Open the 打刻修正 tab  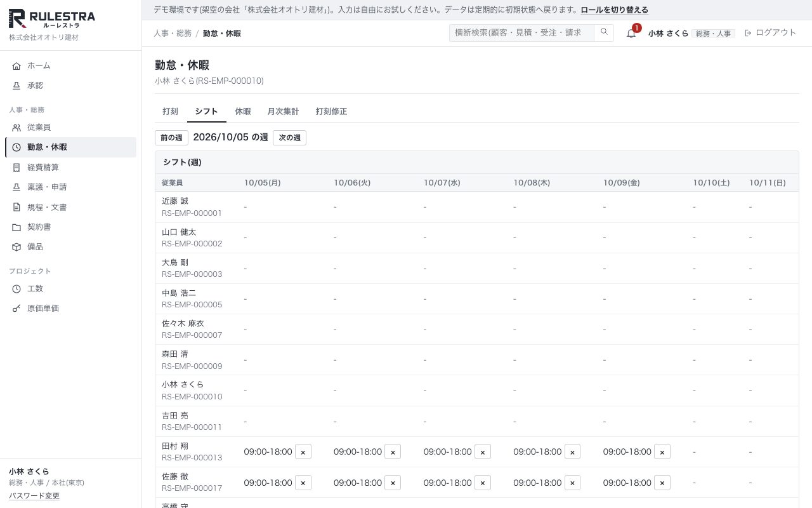point(331,112)
